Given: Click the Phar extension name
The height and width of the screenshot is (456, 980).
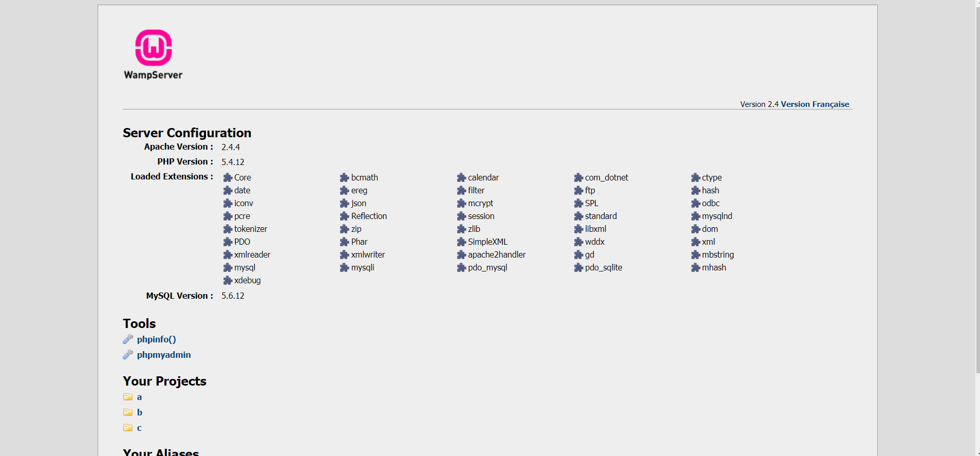Looking at the screenshot, I should click(359, 242).
